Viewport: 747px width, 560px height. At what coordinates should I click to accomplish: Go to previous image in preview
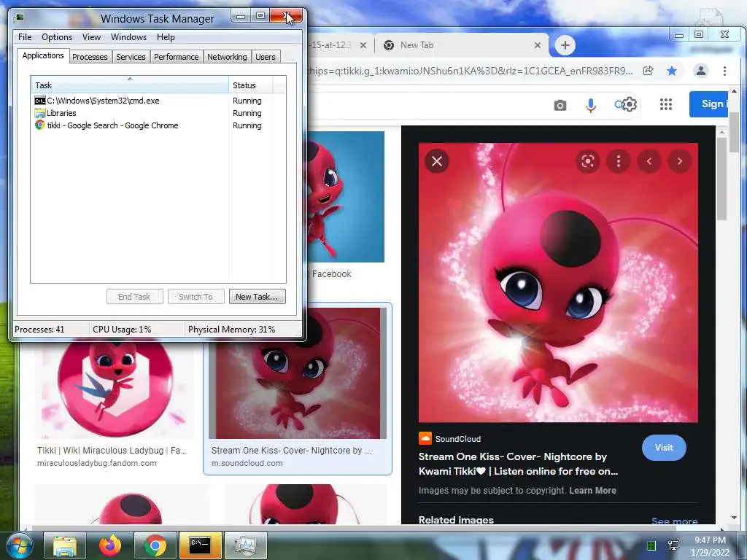(649, 161)
